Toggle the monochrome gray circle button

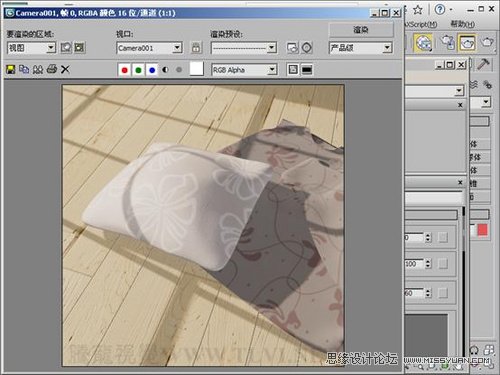point(179,70)
